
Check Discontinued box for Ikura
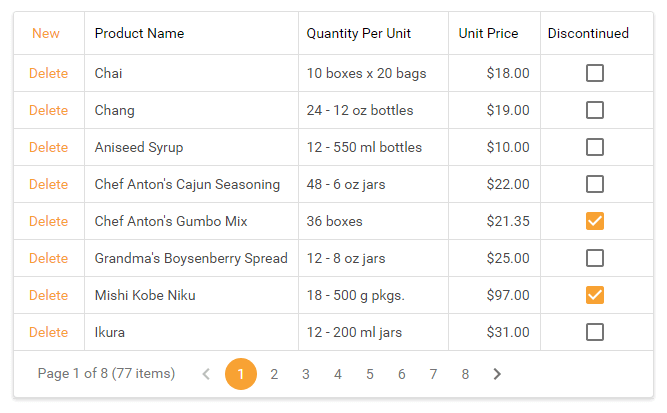point(595,332)
